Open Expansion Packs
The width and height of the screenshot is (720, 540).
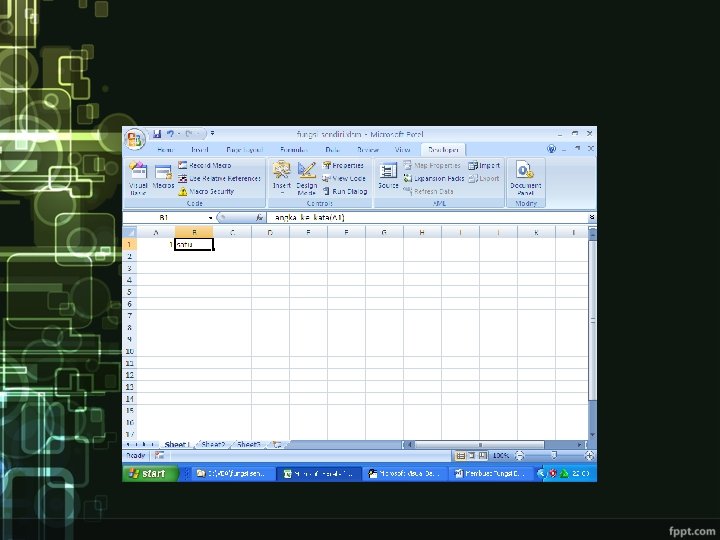pyautogui.click(x=434, y=178)
